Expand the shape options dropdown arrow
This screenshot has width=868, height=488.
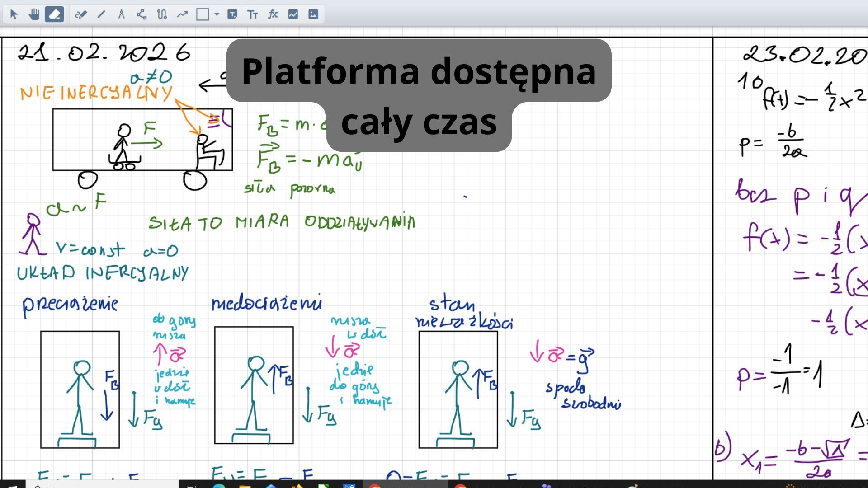217,14
